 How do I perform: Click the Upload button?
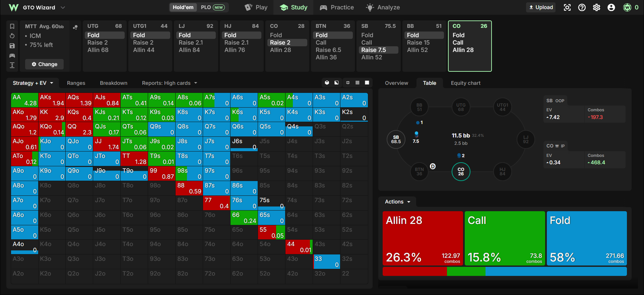[x=541, y=7]
